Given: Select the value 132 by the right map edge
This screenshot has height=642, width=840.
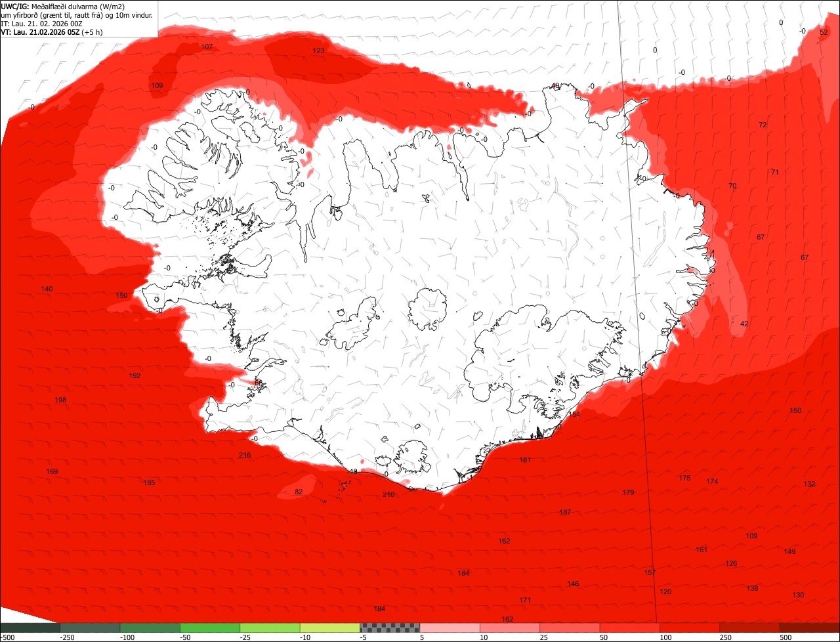Looking at the screenshot, I should (x=809, y=484).
